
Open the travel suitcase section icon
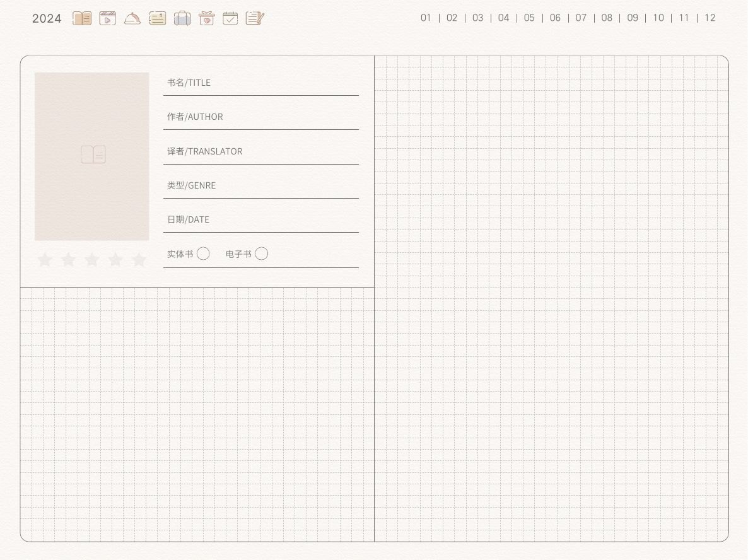(x=182, y=18)
